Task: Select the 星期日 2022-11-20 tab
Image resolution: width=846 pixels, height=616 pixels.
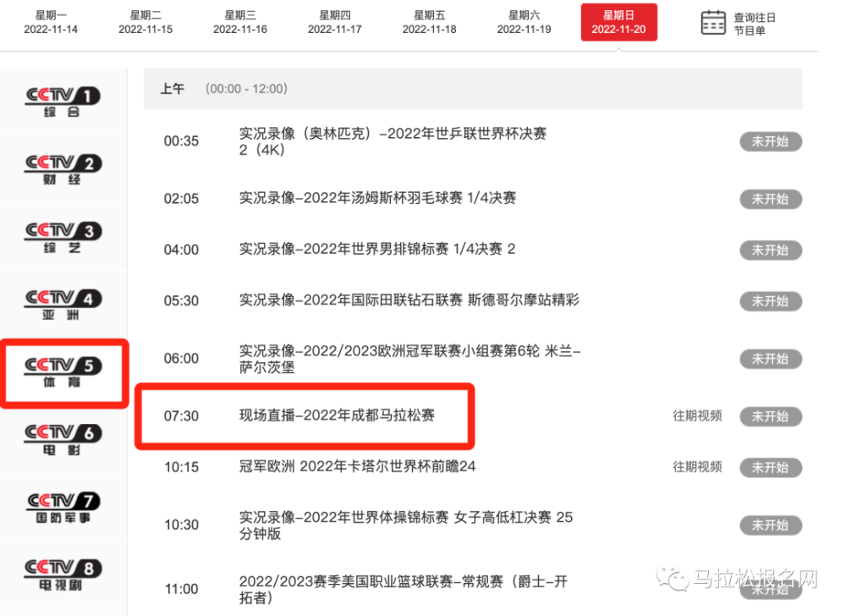Action: coord(619,22)
